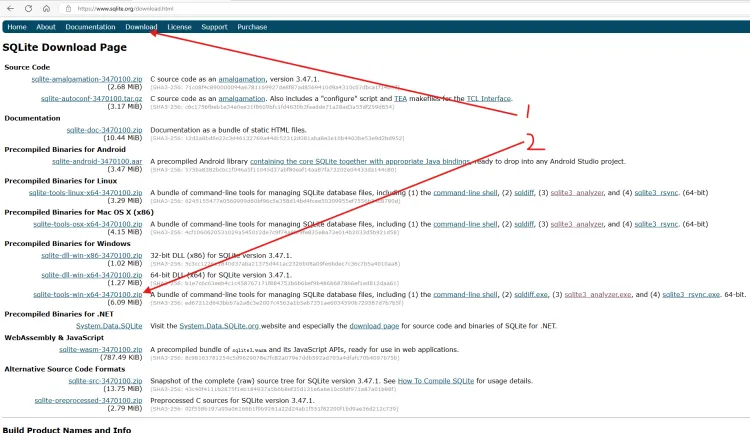Open command-line shell link in Mac OS X row
The height and width of the screenshot is (433, 750).
[x=465, y=224]
